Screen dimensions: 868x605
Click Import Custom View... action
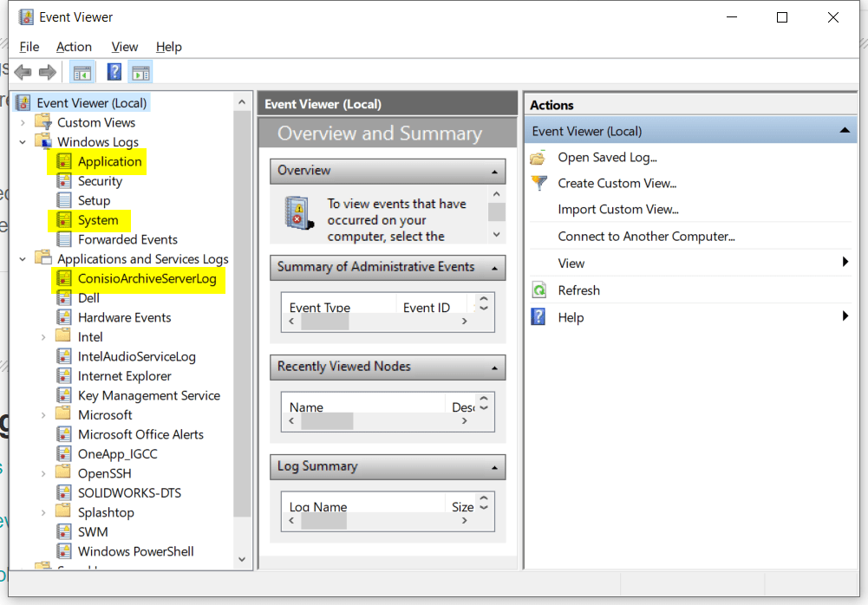coord(618,209)
